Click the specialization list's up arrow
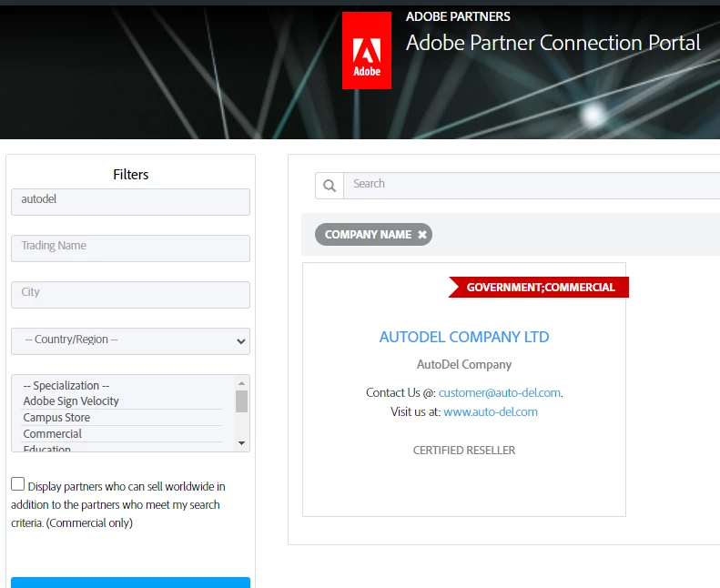Screen dimensions: 720x588 [241, 383]
